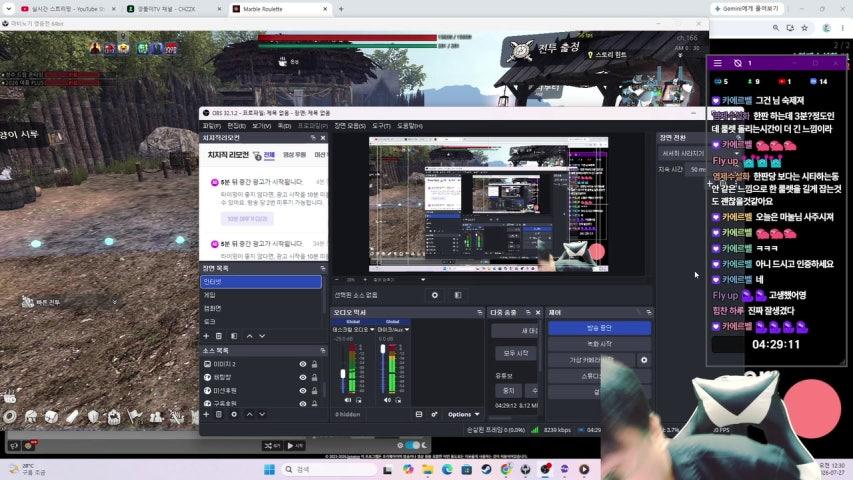The width and height of the screenshot is (853, 480).
Task: Open hamburger menu in purple chat window
Action: pyautogui.click(x=718, y=63)
